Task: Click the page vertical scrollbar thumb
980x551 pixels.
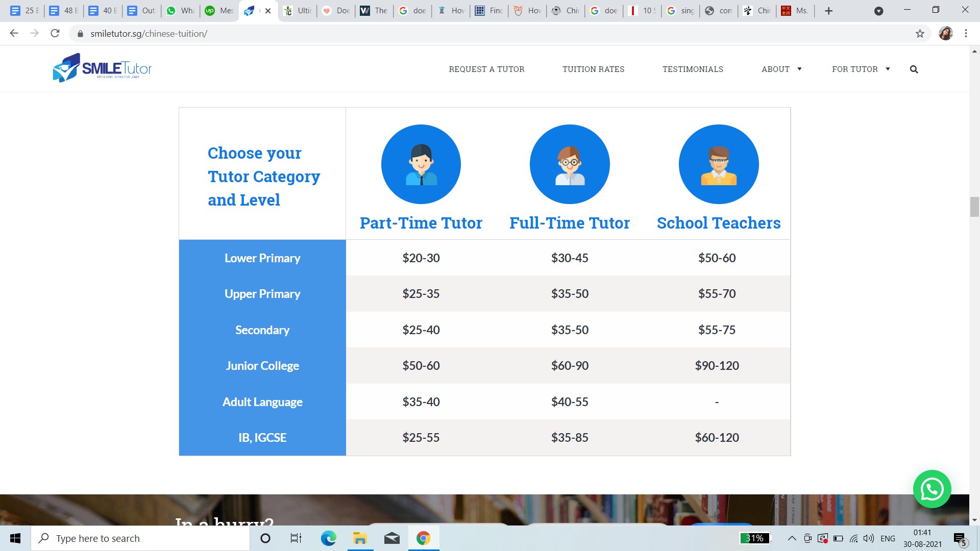Action: tap(974, 207)
